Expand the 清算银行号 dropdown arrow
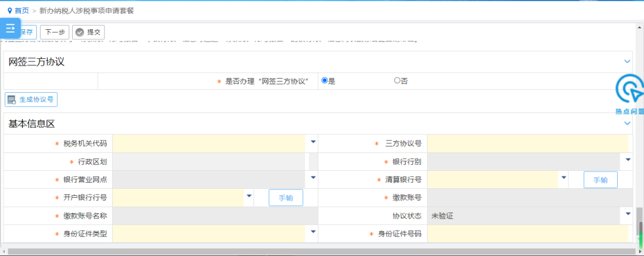The image size is (644, 256). (x=564, y=177)
